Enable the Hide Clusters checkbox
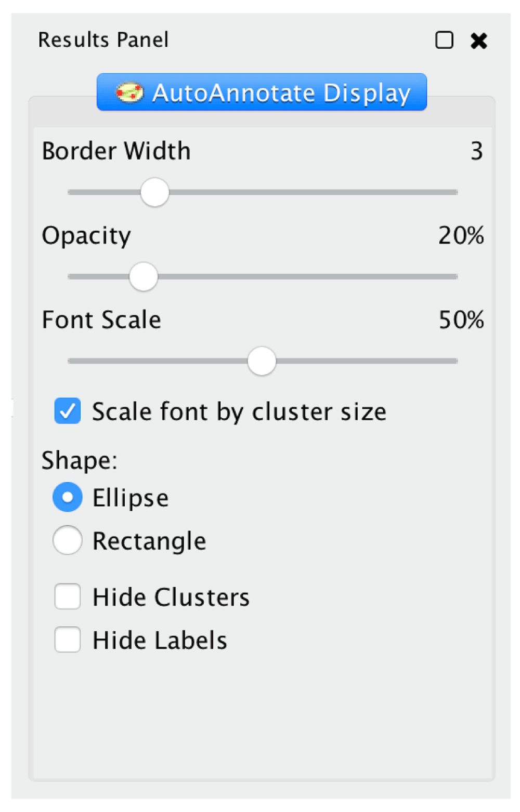Image resolution: width=520 pixels, height=812 pixels. [x=68, y=596]
